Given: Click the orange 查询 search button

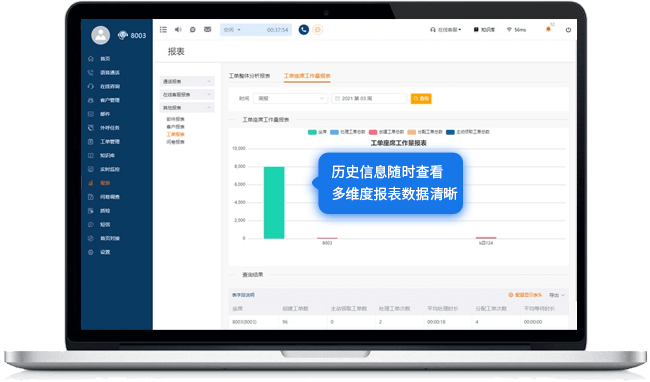Looking at the screenshot, I should pyautogui.click(x=421, y=99).
